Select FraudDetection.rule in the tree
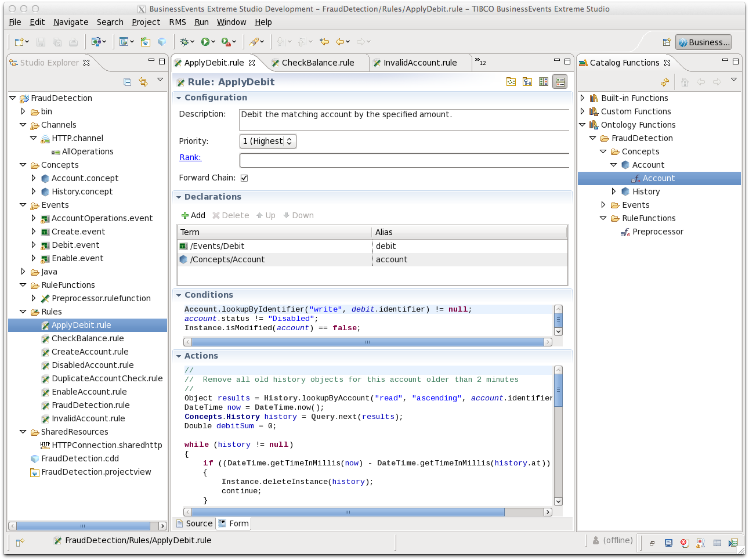The width and height of the screenshot is (749, 560). [91, 405]
